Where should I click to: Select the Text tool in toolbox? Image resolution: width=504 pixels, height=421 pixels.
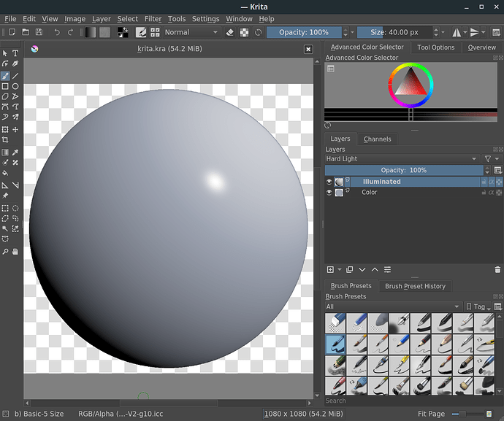click(15, 53)
